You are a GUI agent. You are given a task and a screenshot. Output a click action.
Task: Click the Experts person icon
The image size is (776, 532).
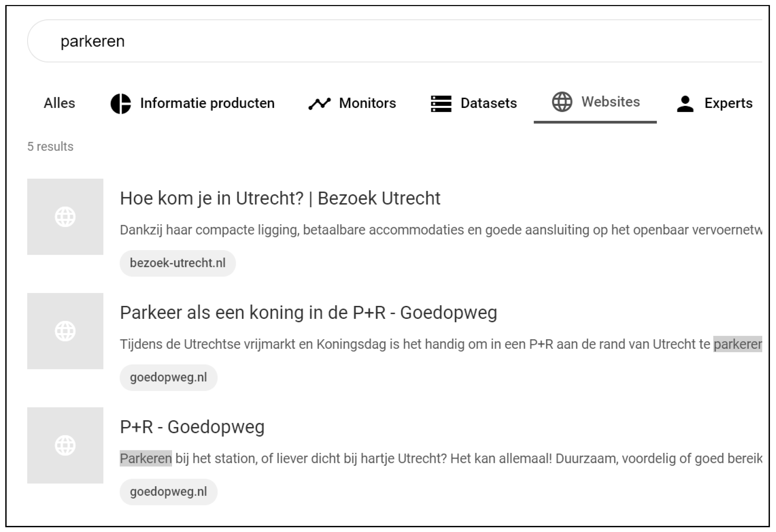685,104
